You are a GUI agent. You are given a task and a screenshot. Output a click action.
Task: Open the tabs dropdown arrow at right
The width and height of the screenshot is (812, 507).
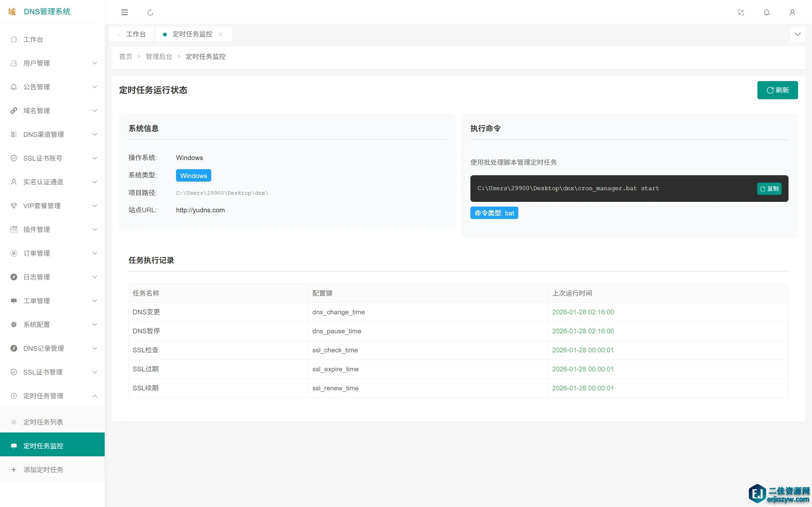[798, 34]
